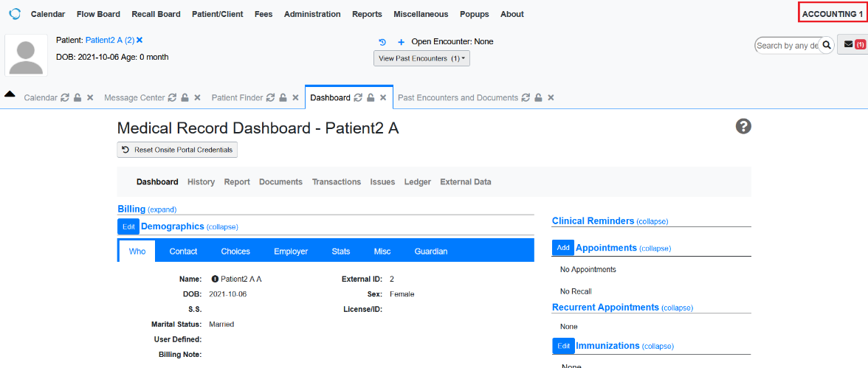
Task: Select the Guardian demographics tab
Action: pos(431,251)
